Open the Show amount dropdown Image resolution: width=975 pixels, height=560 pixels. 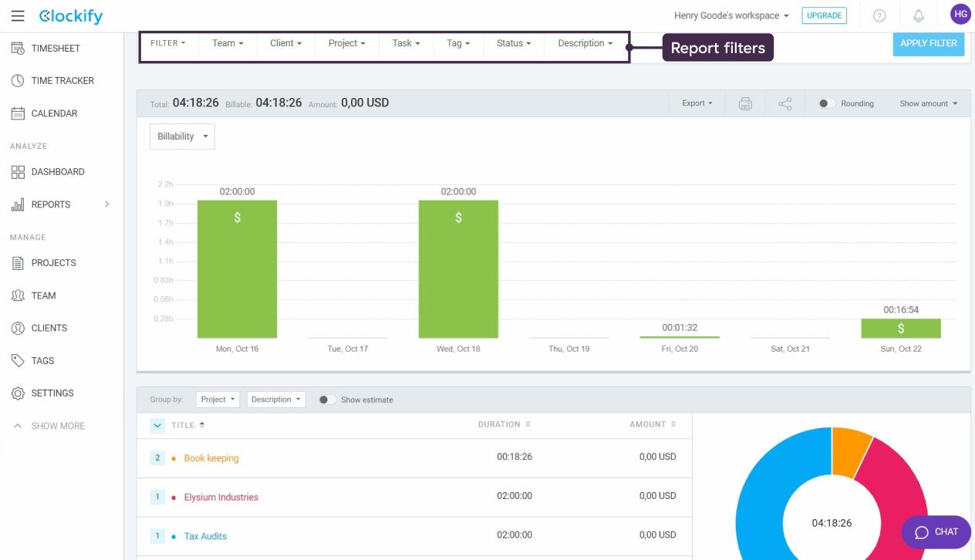(928, 104)
